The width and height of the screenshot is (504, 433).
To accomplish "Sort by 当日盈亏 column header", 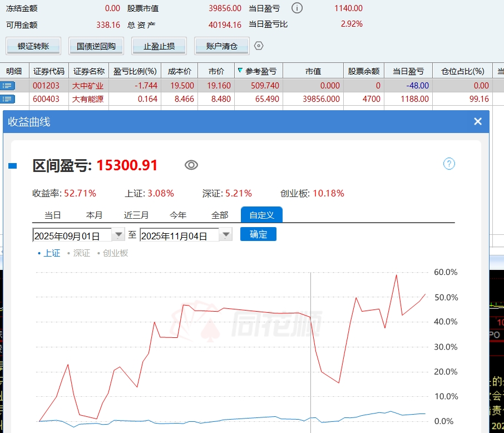I will click(x=408, y=71).
